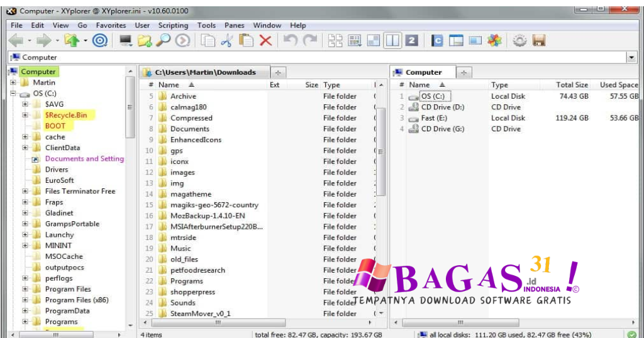The image size is (644, 338).
Task: Open the Back button history dropdown
Action: coord(29,41)
